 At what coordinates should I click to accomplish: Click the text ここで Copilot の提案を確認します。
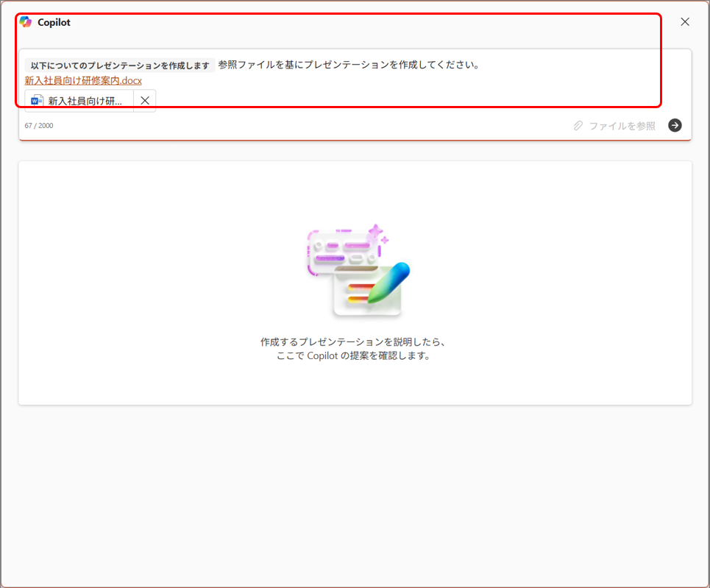(354, 355)
